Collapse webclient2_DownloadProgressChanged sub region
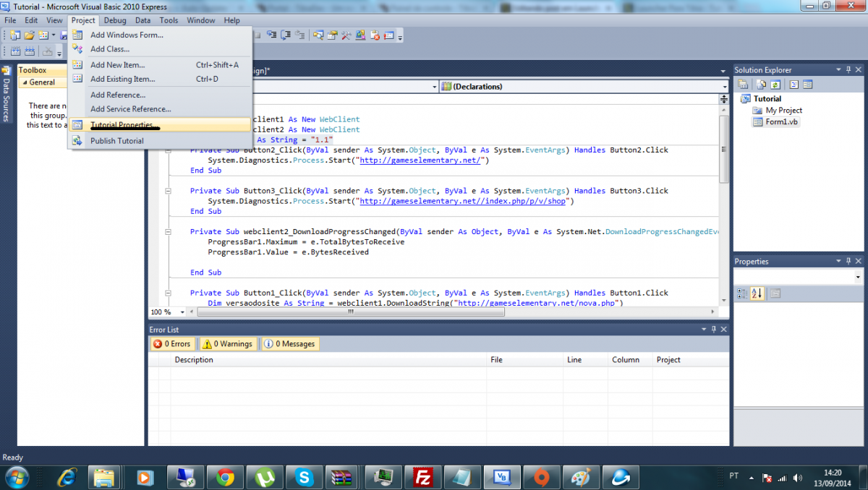 (x=168, y=232)
